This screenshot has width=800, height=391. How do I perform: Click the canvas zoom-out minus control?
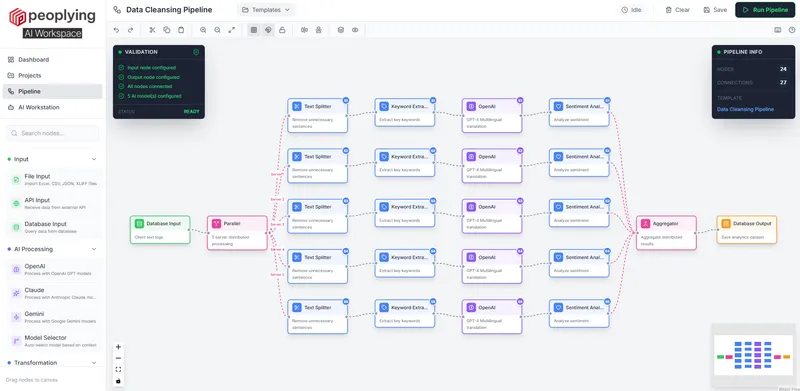(x=118, y=358)
